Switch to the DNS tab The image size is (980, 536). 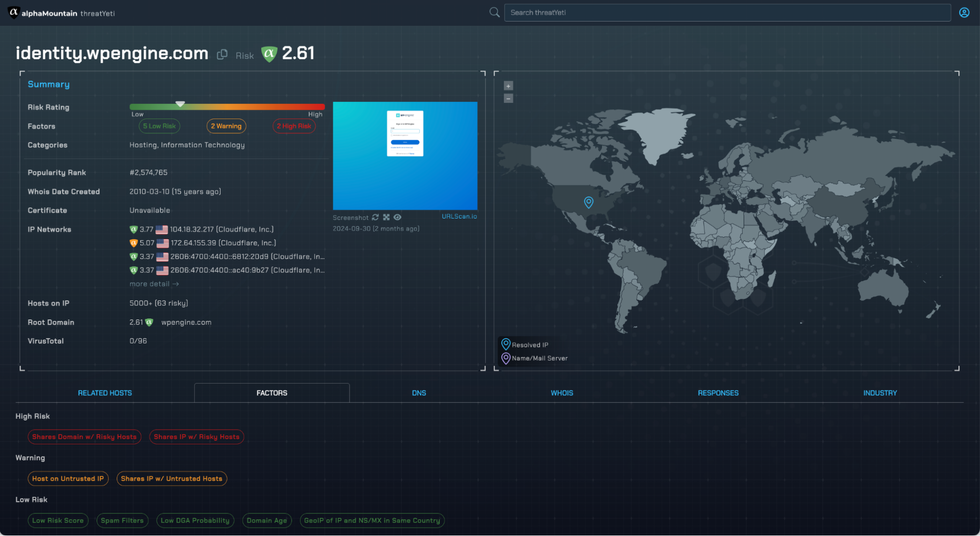(419, 393)
